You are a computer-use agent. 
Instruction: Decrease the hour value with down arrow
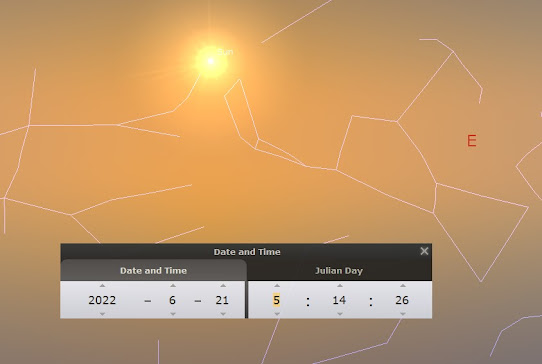[277, 314]
